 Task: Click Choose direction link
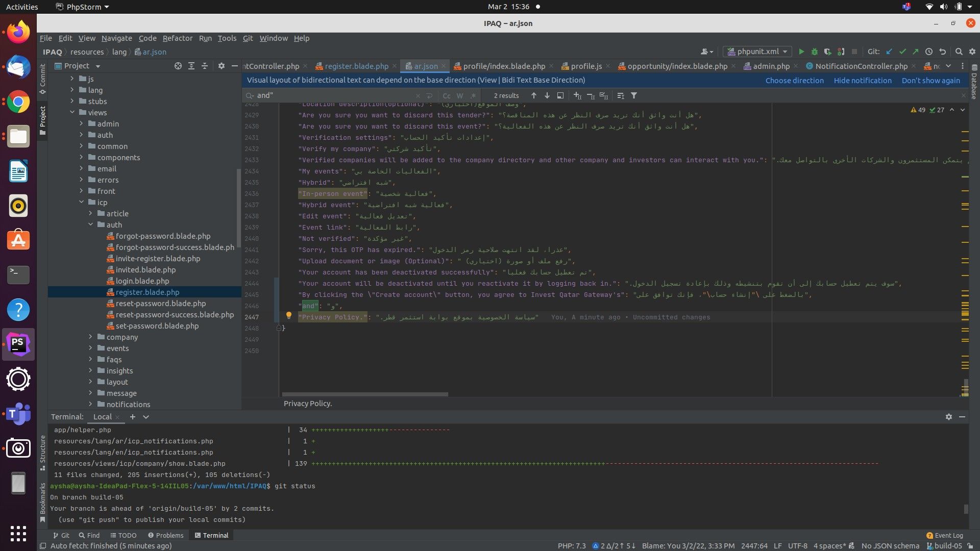pyautogui.click(x=794, y=81)
